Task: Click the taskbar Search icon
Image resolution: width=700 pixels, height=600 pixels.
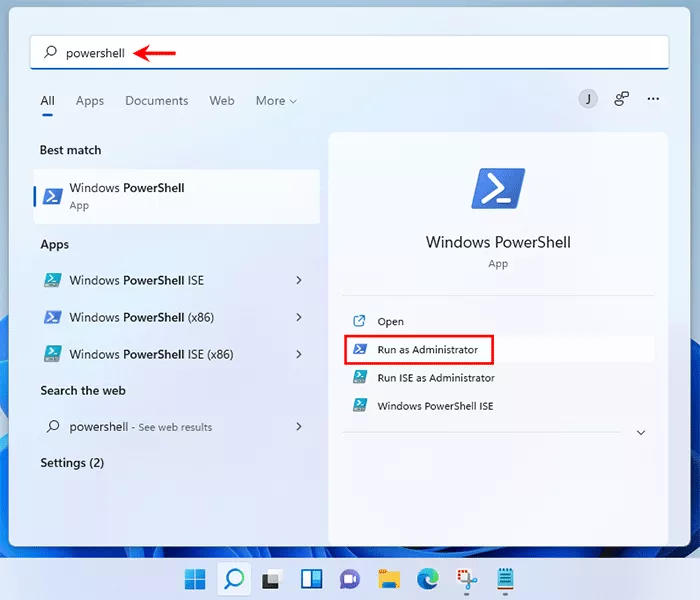Action: [234, 579]
